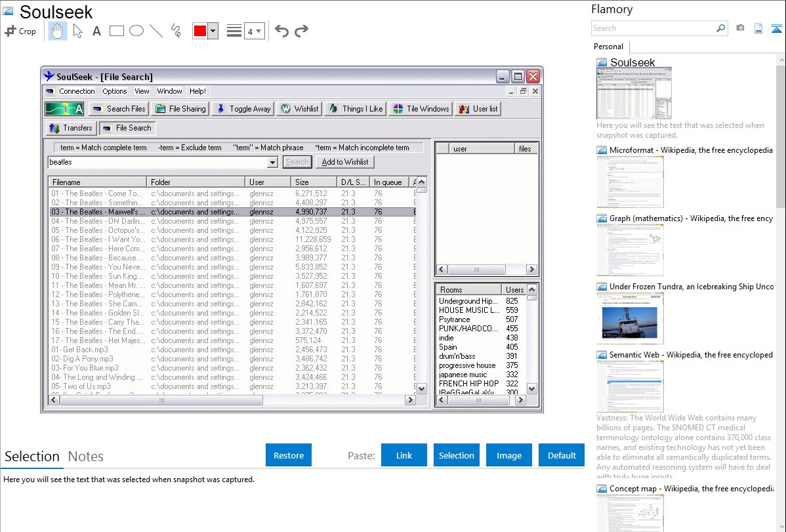Switch to the File Search tab
The height and width of the screenshot is (532, 786).
click(127, 128)
